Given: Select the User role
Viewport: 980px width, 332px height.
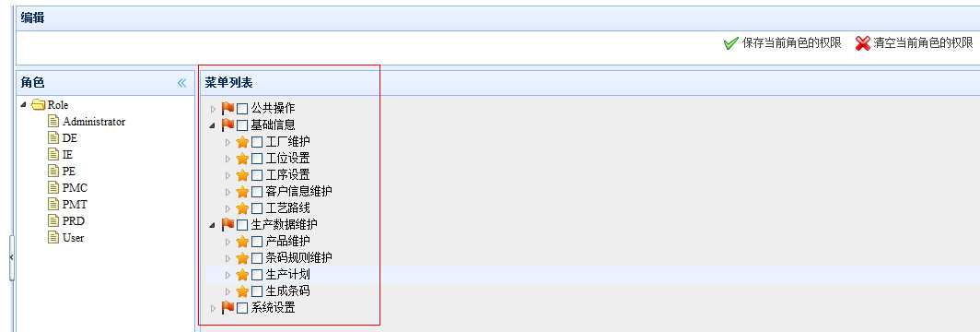Looking at the screenshot, I should 73,238.
